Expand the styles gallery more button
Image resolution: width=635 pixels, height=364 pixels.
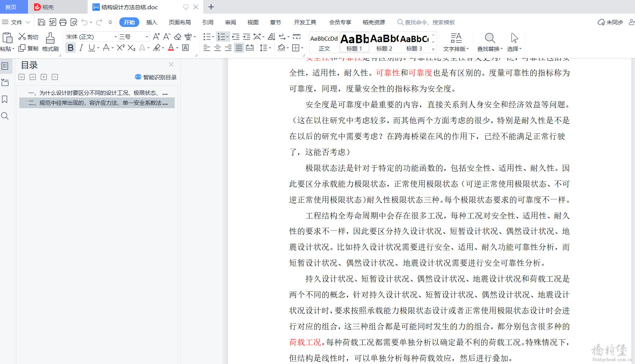(x=433, y=49)
